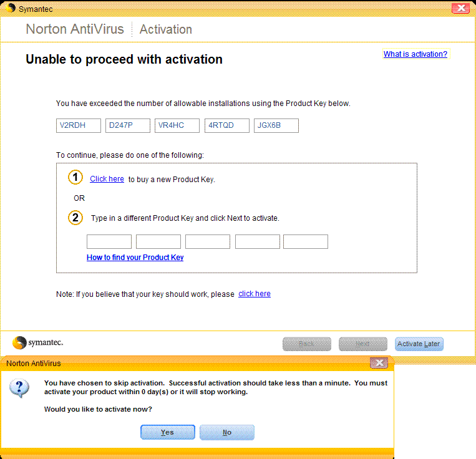Image resolution: width=476 pixels, height=459 pixels.
Task: Focus the fourth empty new Product Key field
Action: tap(258, 241)
